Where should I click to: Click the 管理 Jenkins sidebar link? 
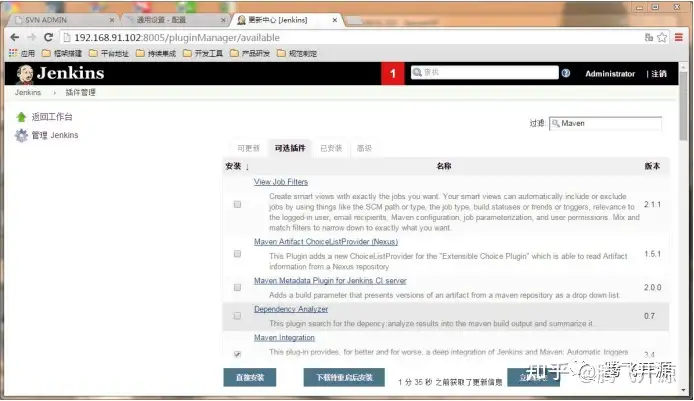pos(55,135)
